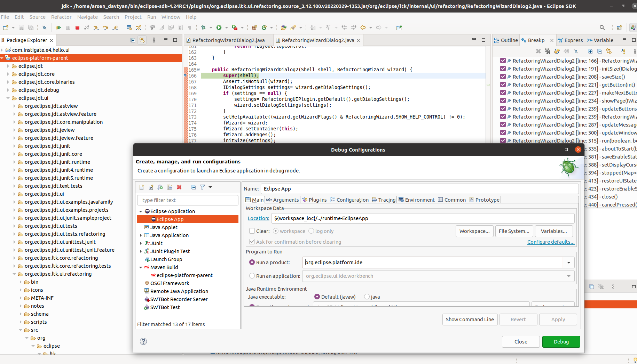Enable the Clear checkbox in Workspace Data
Screen dimensions: 637x364
(252, 231)
